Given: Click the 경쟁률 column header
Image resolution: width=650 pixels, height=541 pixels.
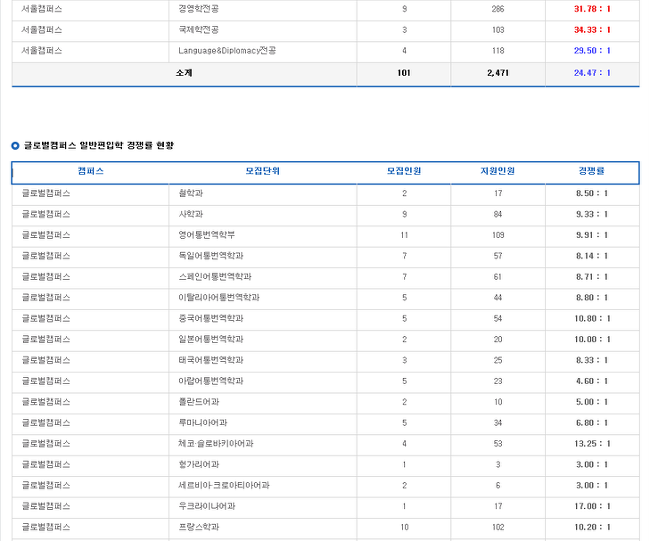Looking at the screenshot, I should click(x=592, y=171).
